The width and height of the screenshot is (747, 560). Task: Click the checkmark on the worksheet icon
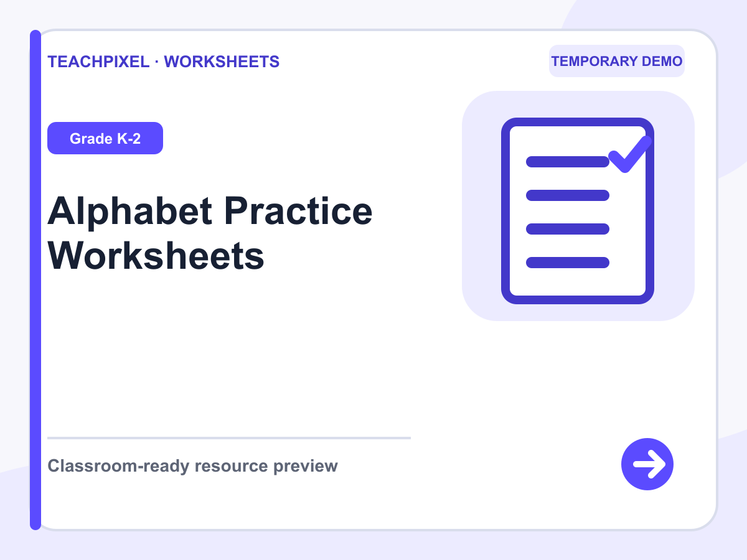point(630,154)
